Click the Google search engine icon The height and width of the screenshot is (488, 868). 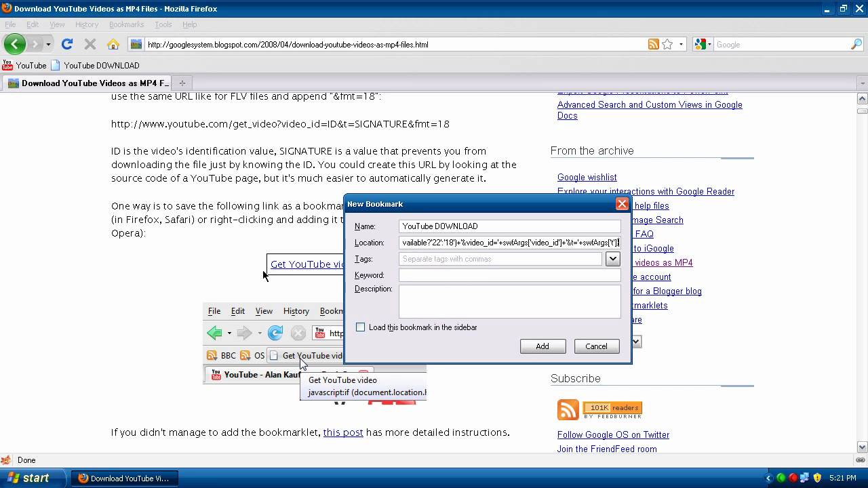point(701,44)
